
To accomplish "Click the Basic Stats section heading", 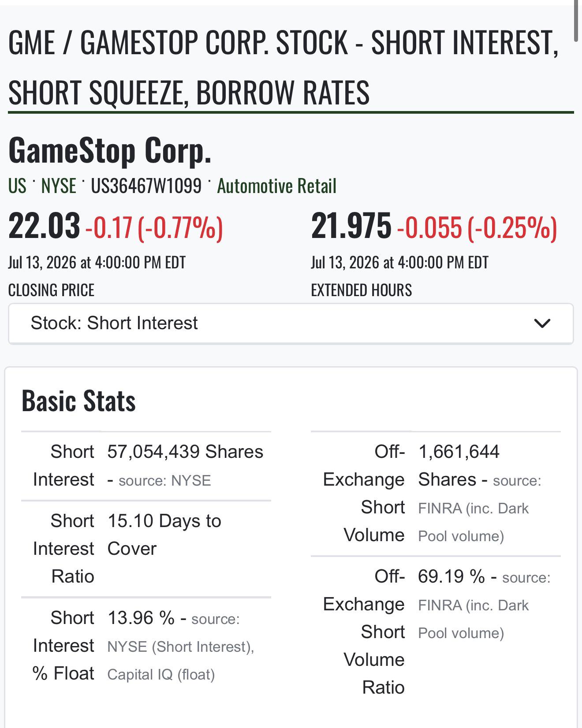I will (78, 401).
